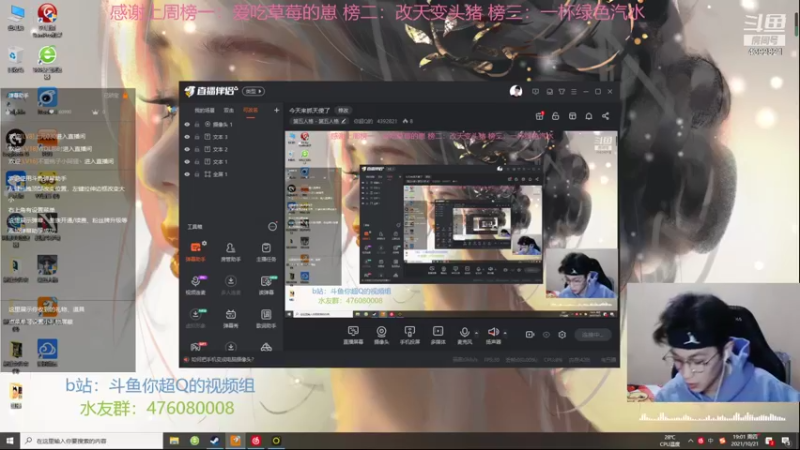This screenshot has height=450, width=800.
Task: Open the 弹幕助手 danmaku assistant tool
Action: point(195,252)
